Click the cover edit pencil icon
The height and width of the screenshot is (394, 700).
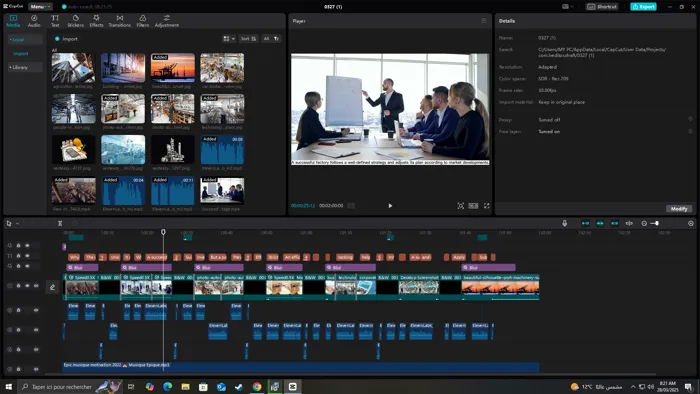52,287
